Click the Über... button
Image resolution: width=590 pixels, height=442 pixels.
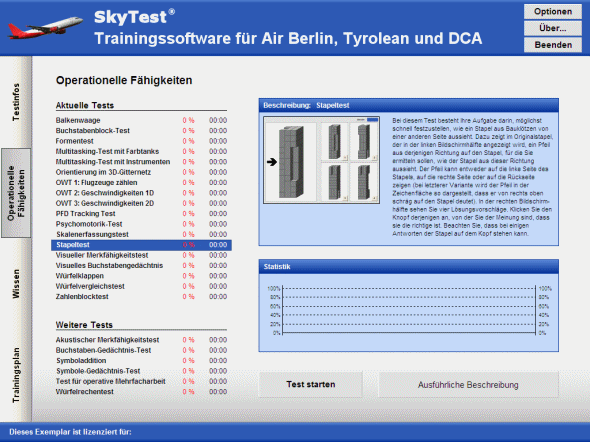(553, 28)
